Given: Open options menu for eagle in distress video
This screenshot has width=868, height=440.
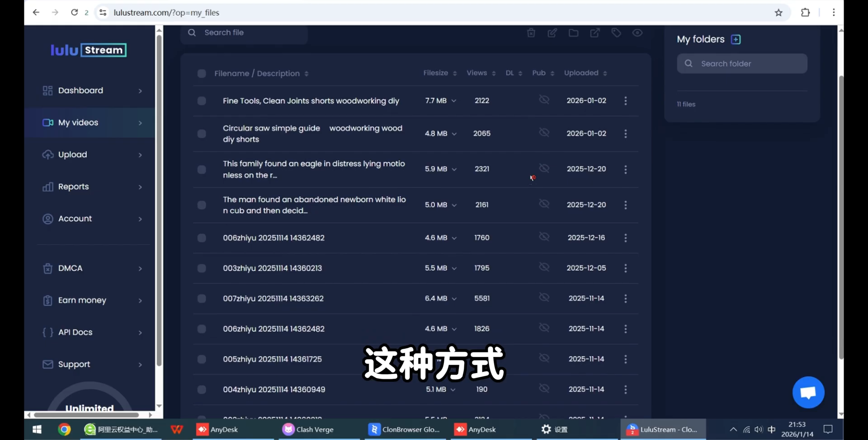Looking at the screenshot, I should pyautogui.click(x=626, y=169).
